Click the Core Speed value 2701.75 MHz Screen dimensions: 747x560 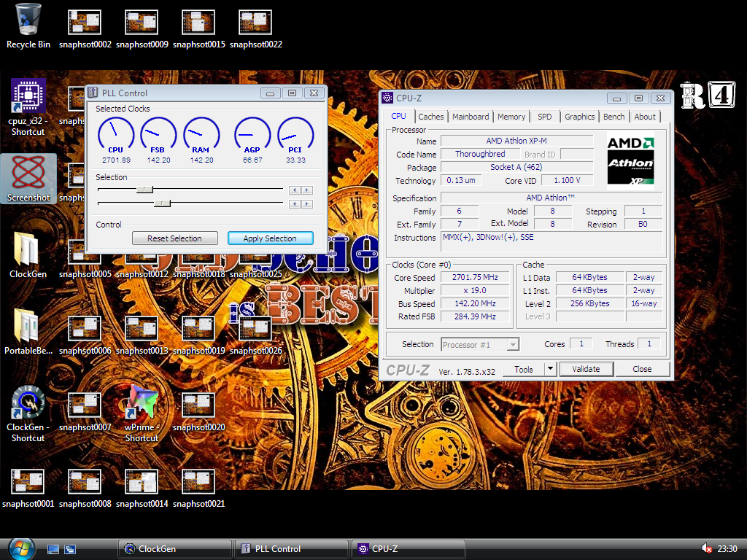[475, 277]
